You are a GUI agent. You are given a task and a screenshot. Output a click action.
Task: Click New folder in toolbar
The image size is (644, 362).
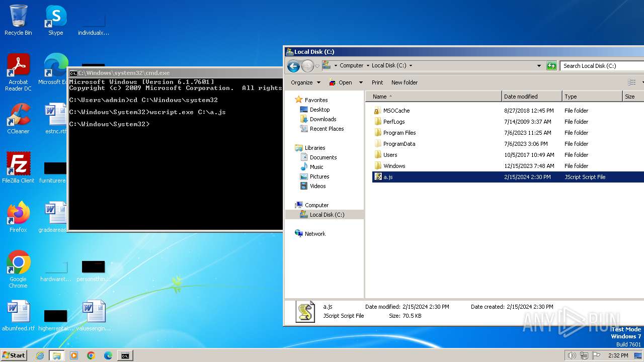click(x=405, y=82)
